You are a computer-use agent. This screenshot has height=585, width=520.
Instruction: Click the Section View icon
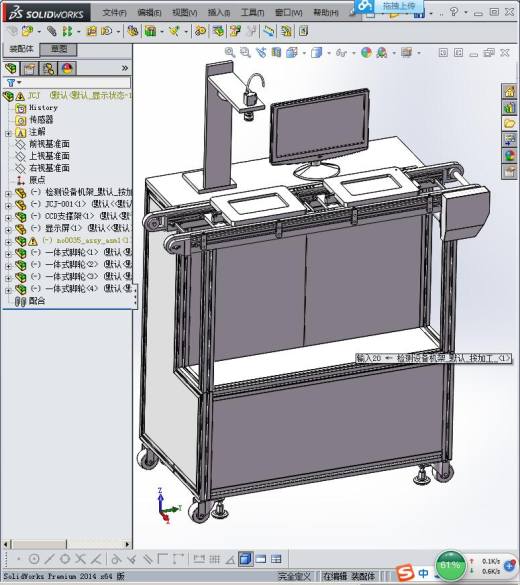[x=276, y=53]
